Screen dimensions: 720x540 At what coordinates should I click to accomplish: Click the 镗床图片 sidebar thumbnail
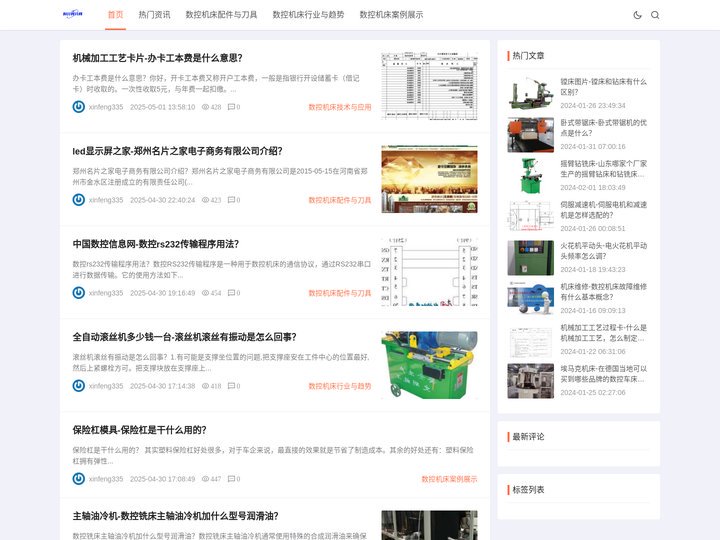click(x=530, y=94)
